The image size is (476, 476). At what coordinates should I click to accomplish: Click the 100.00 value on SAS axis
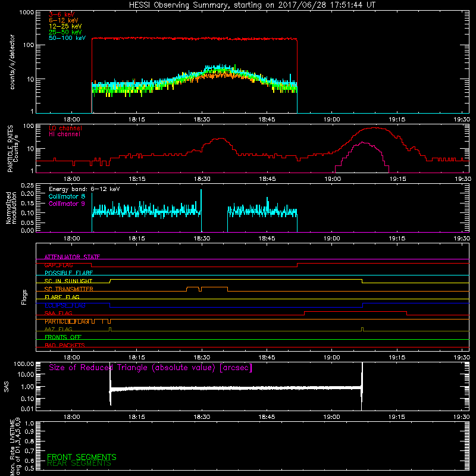coord(24,364)
